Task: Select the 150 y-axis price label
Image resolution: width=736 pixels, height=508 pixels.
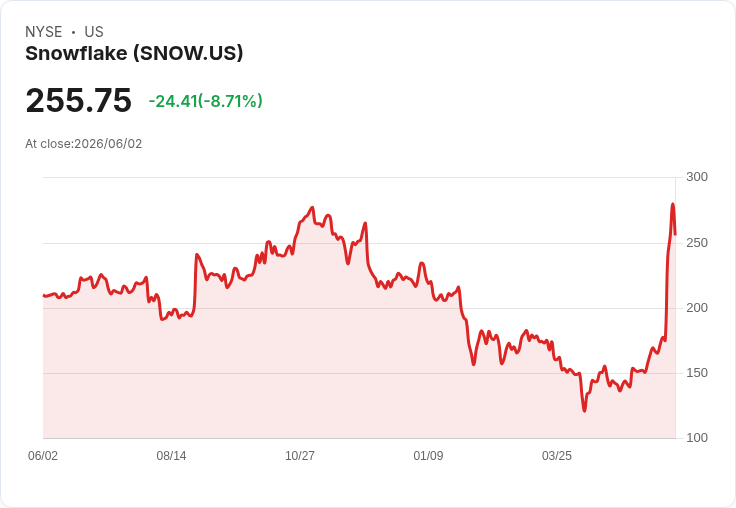Action: pyautogui.click(x=697, y=373)
